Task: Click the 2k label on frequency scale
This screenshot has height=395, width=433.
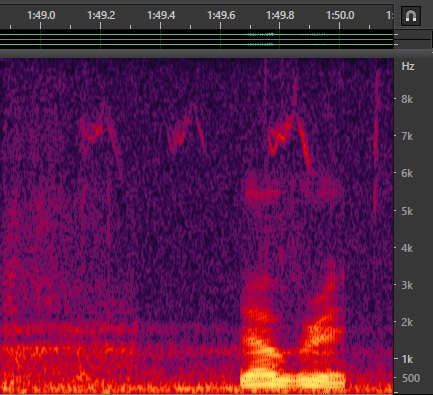Action: 407,322
